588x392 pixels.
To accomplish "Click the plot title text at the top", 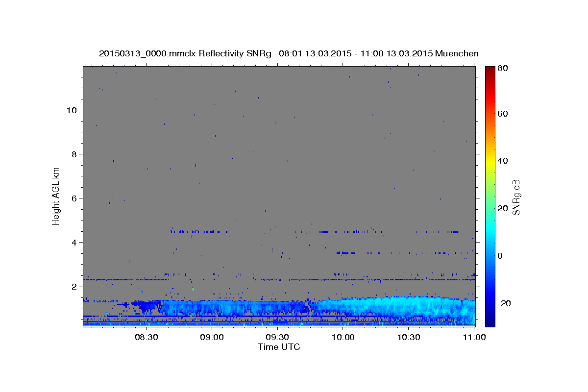I will (289, 53).
